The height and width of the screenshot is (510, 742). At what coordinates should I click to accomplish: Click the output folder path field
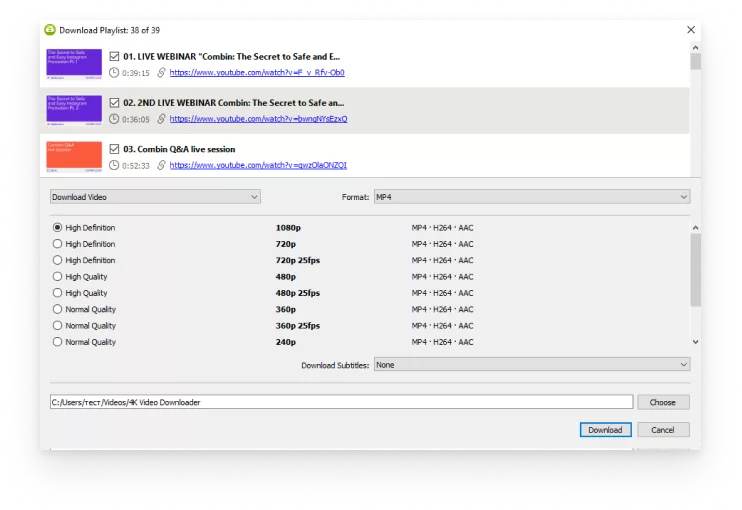tap(341, 402)
